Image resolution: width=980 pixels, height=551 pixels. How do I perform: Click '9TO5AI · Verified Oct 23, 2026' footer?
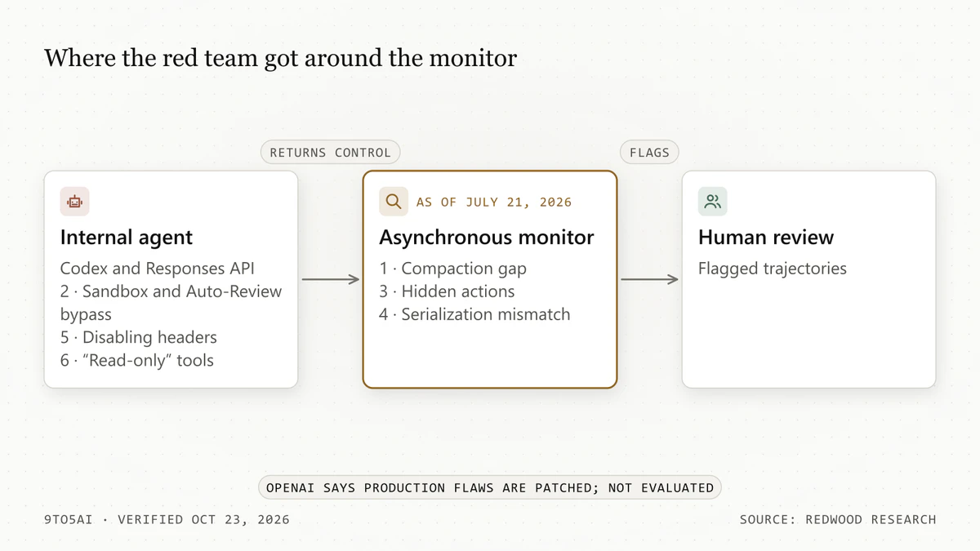(167, 519)
